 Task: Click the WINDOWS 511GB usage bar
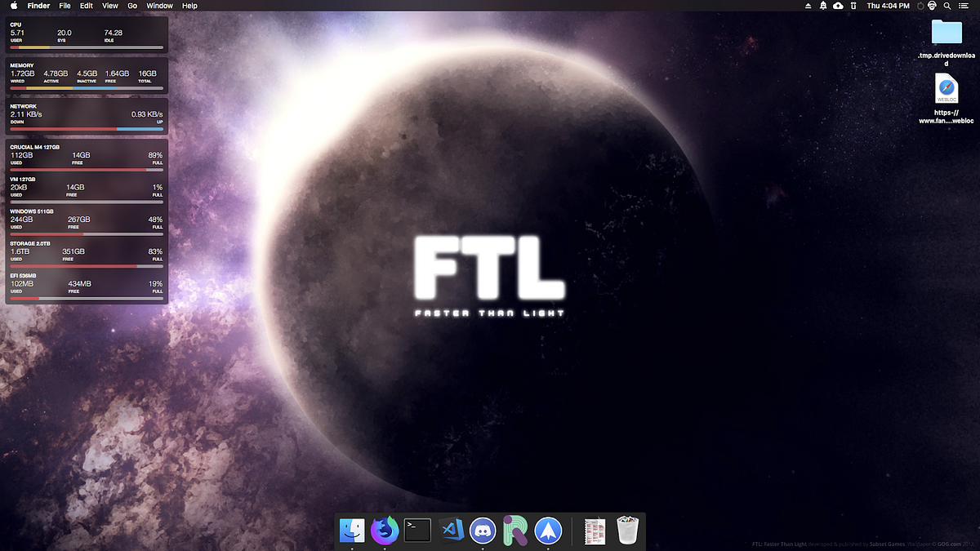(87, 234)
